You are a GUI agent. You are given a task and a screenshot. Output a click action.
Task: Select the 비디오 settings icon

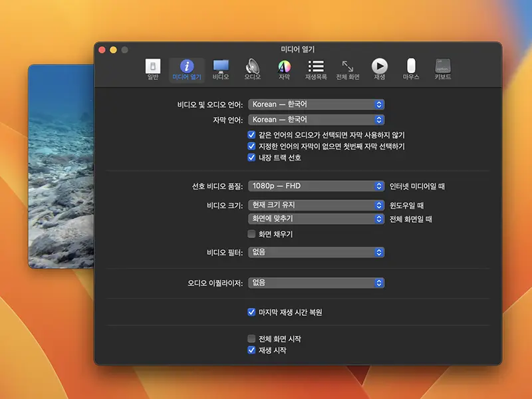(219, 70)
